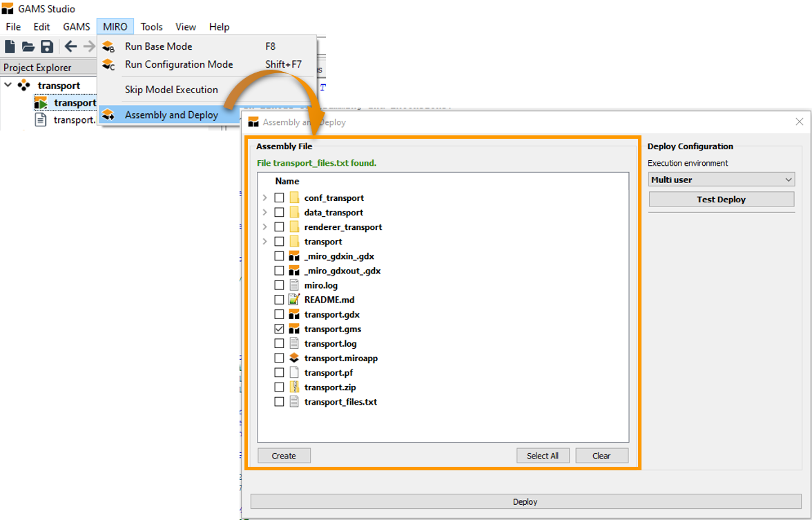Click the Run Configuration Mode icon

(108, 64)
